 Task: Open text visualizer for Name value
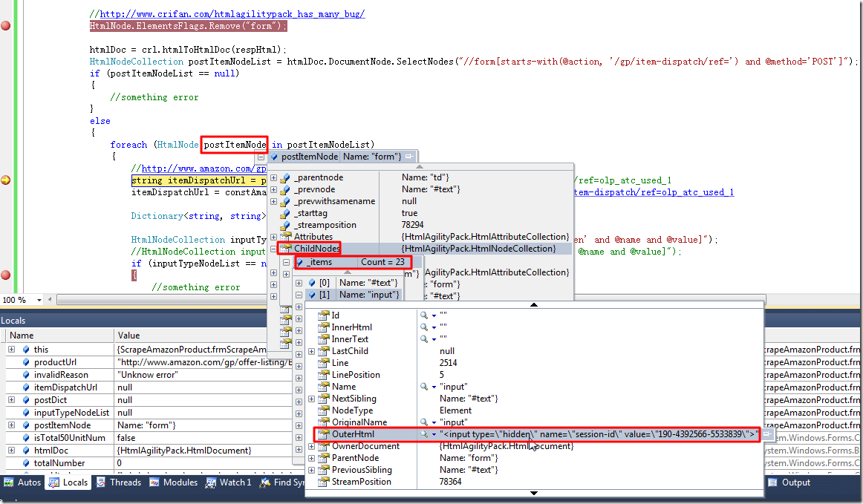click(x=424, y=387)
